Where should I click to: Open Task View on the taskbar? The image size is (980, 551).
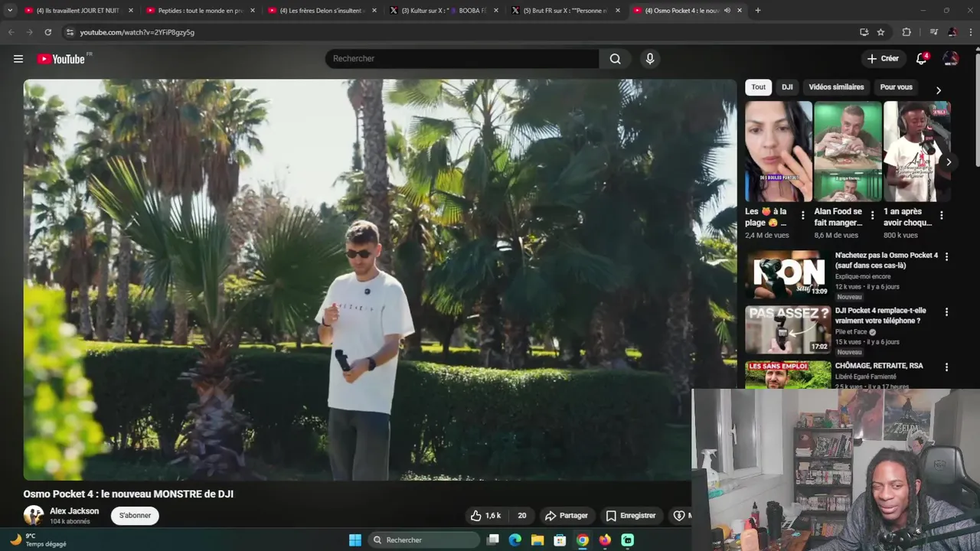[x=493, y=540]
